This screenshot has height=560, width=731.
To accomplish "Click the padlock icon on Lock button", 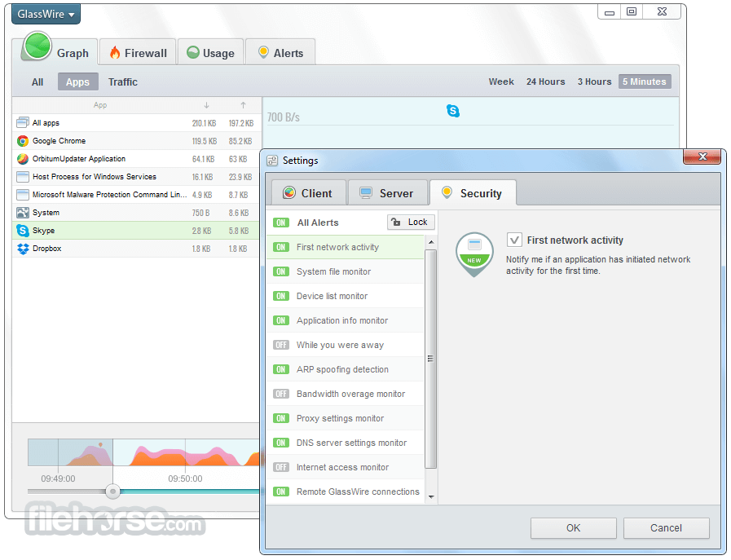I will (x=396, y=222).
